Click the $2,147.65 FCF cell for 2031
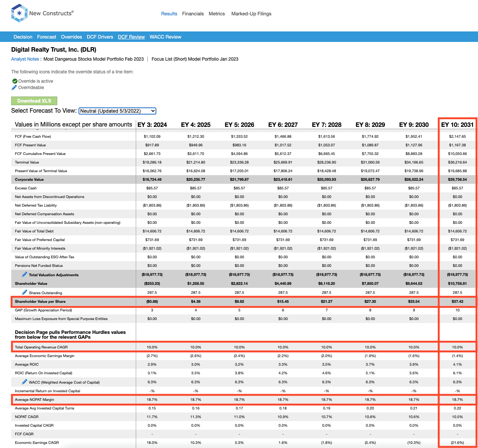The width and height of the screenshot is (478, 448). point(457,137)
